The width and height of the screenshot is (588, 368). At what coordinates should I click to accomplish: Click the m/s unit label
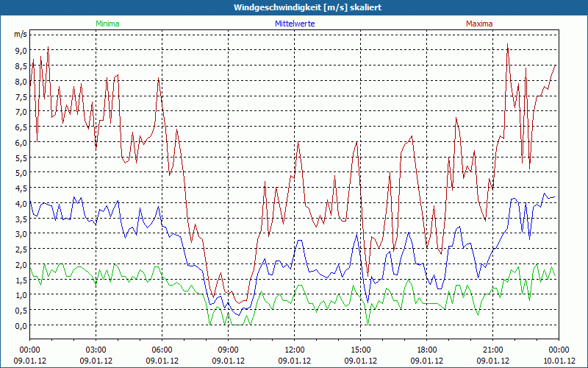click(21, 35)
